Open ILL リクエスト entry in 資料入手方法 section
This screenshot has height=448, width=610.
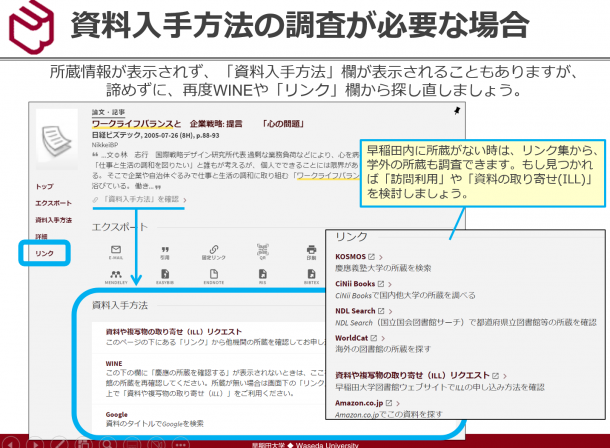[174, 332]
